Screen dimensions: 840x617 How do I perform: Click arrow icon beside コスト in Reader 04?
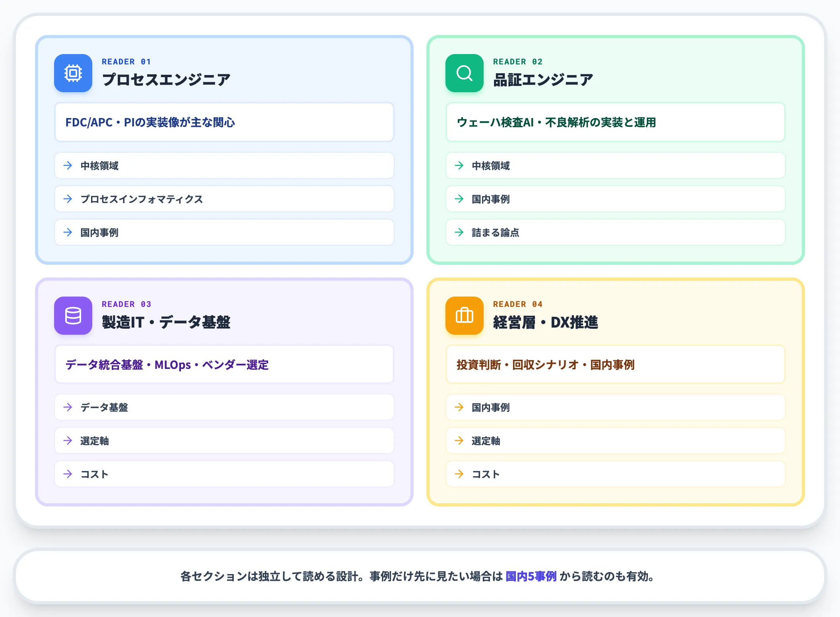click(x=459, y=474)
